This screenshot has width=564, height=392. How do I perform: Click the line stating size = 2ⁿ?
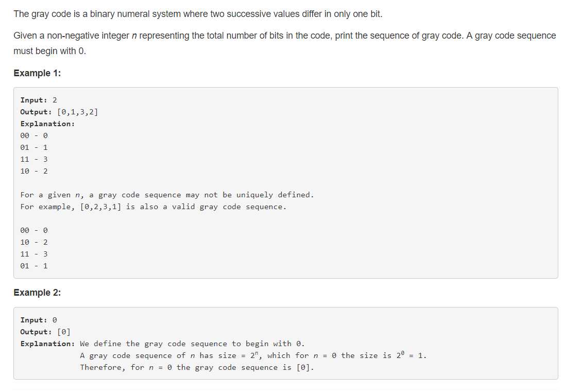point(253,355)
